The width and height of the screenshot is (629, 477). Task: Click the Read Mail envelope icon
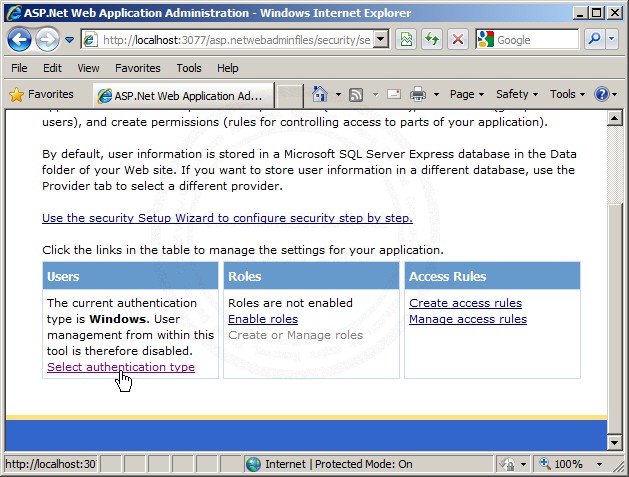point(394,95)
